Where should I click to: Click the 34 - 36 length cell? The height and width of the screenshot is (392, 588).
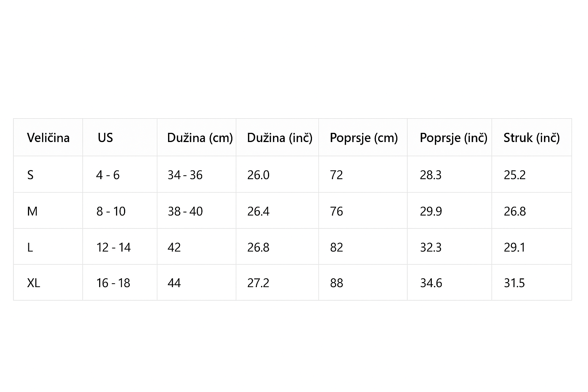(x=185, y=175)
